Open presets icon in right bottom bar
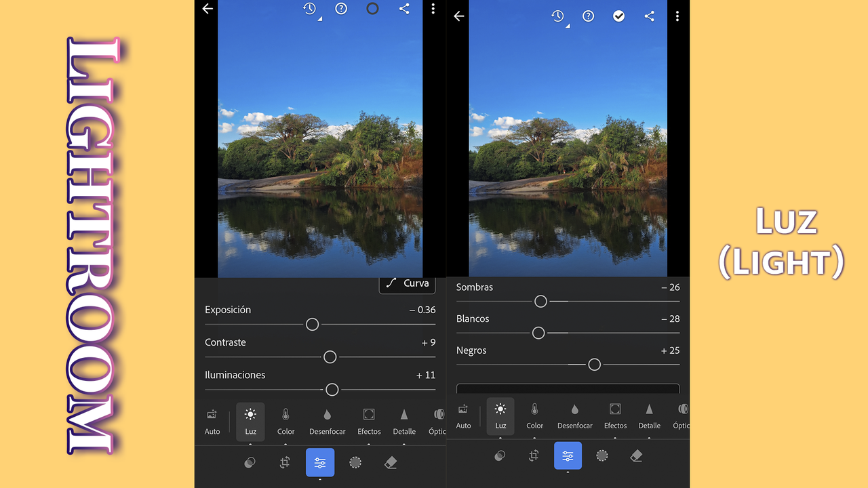This screenshot has width=868, height=488. click(500, 455)
